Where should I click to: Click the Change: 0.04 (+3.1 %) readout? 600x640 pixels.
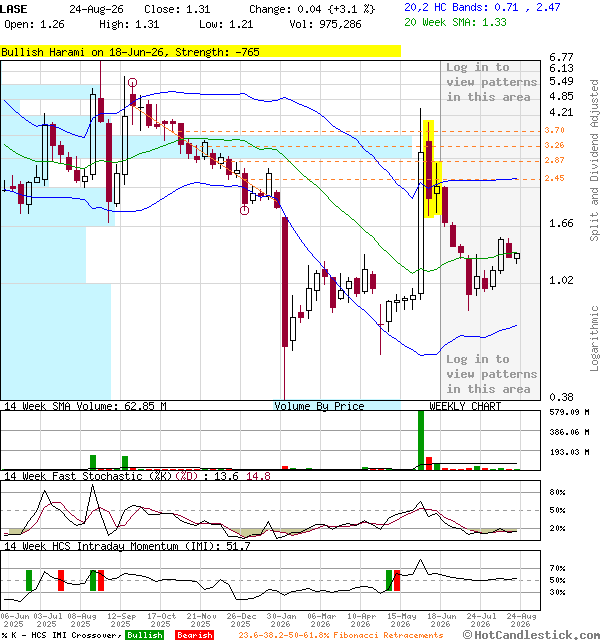pyautogui.click(x=312, y=9)
